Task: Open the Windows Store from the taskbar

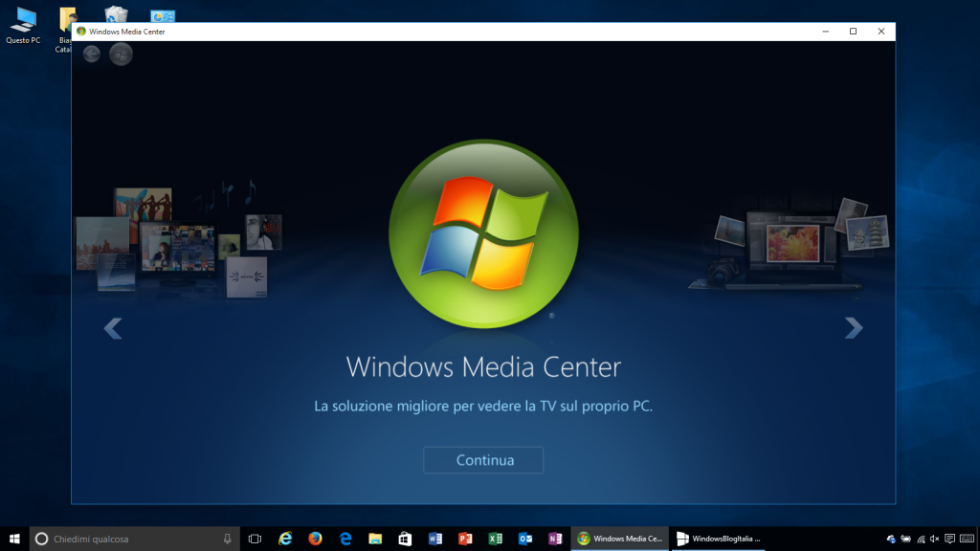Action: (x=405, y=539)
